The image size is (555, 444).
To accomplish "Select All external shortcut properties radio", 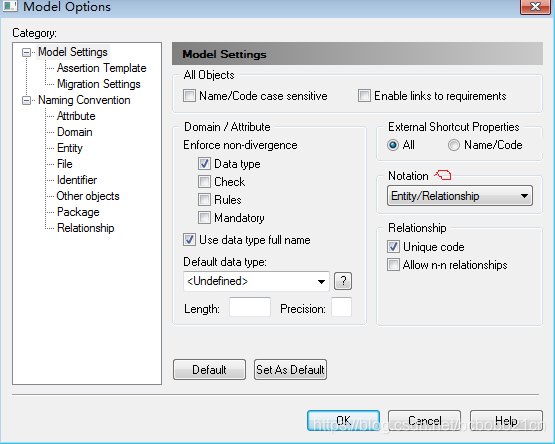I will point(393,145).
